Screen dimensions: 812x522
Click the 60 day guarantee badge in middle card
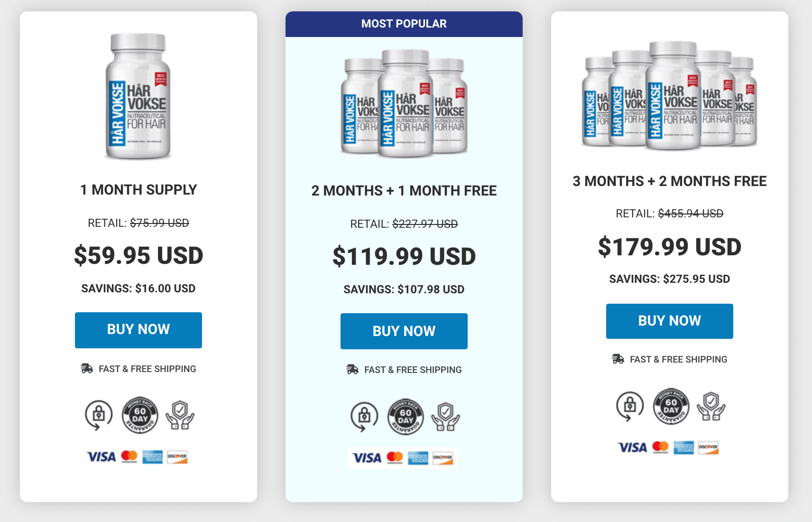[406, 417]
